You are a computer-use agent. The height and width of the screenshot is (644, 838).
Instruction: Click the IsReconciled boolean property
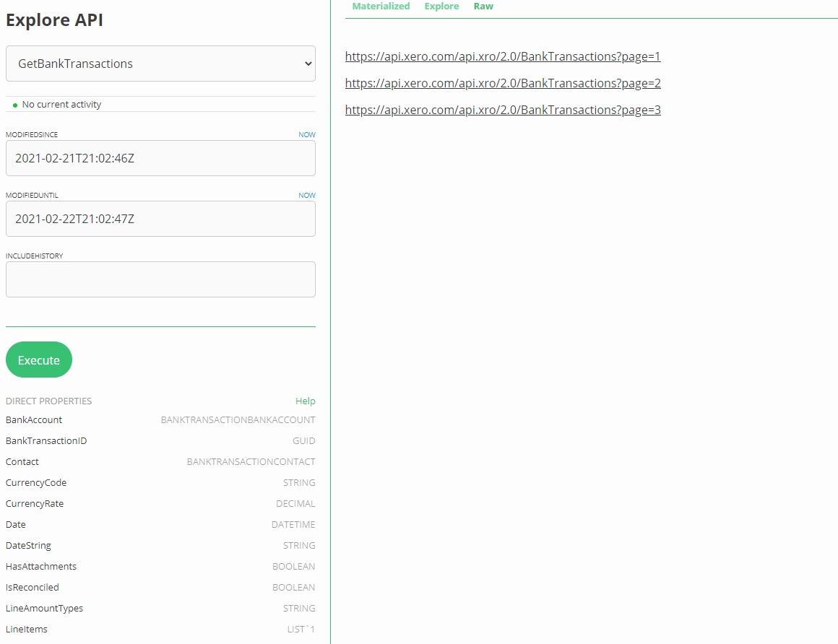pyautogui.click(x=32, y=587)
